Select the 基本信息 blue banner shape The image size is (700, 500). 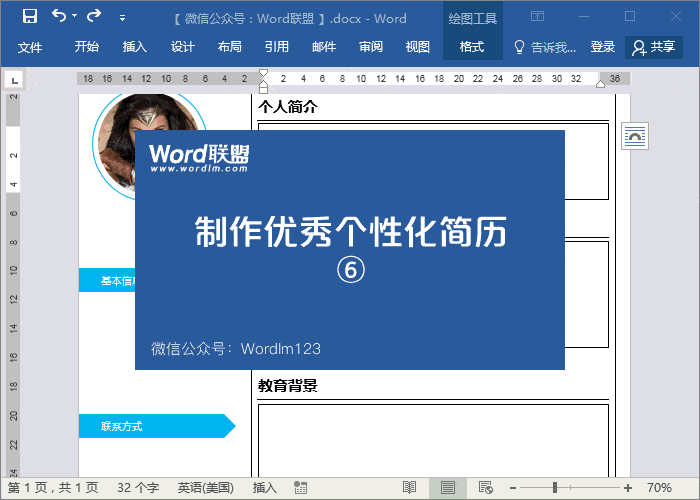tap(107, 280)
